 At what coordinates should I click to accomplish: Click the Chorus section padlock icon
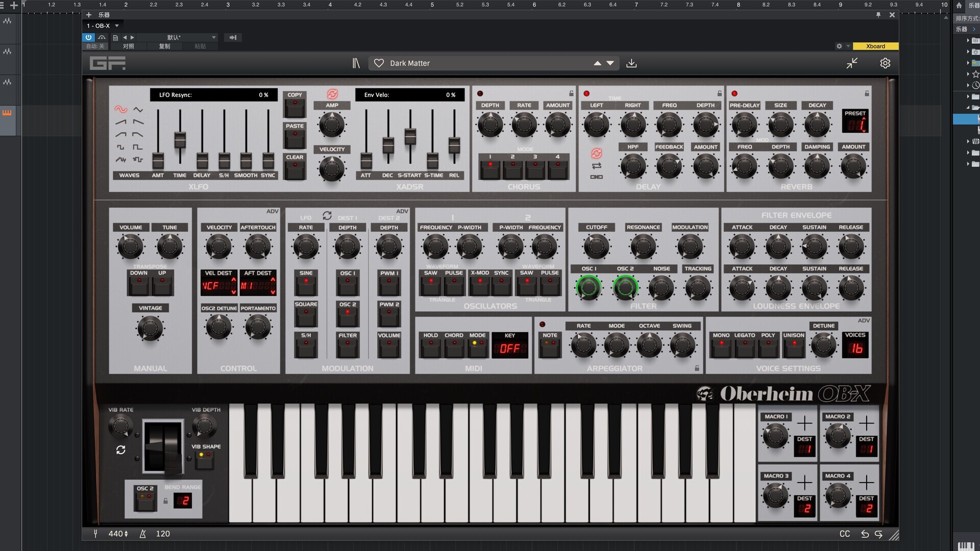pos(571,93)
